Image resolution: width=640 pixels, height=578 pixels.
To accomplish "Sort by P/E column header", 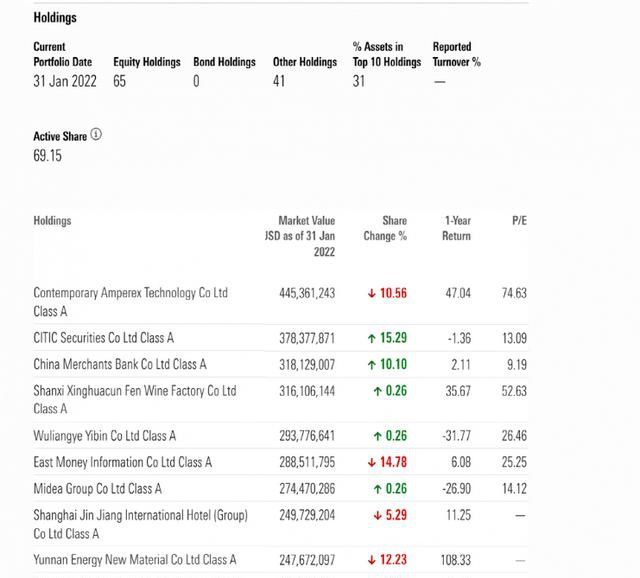I will (519, 221).
